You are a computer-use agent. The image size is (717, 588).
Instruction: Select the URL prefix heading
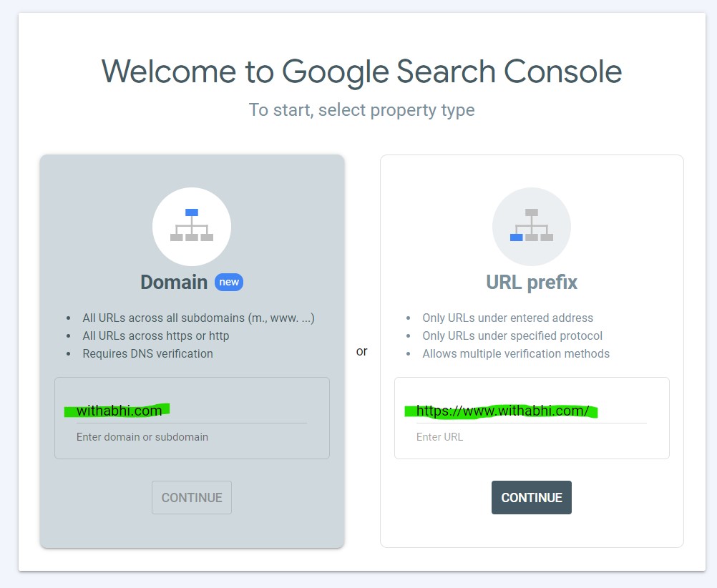tap(532, 282)
